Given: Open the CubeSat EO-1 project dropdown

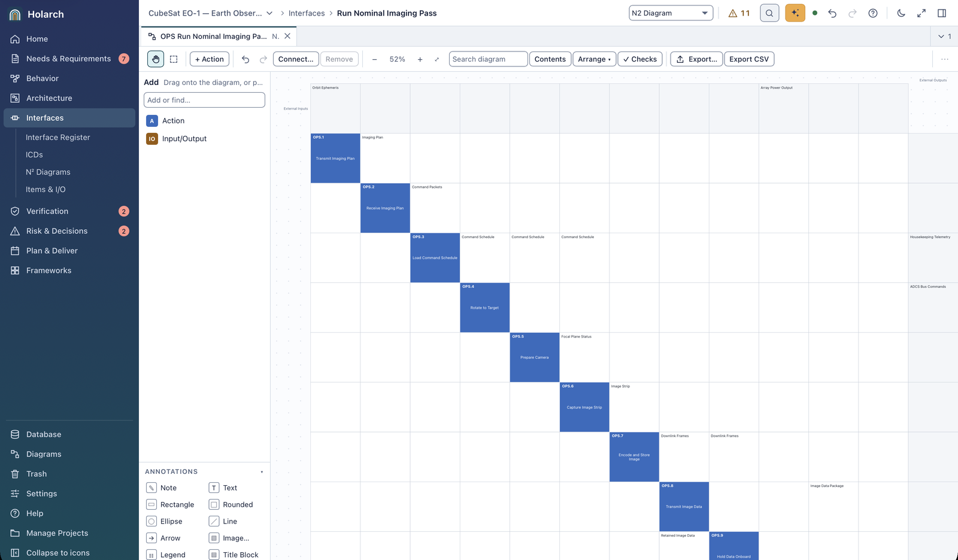Looking at the screenshot, I should [211, 13].
